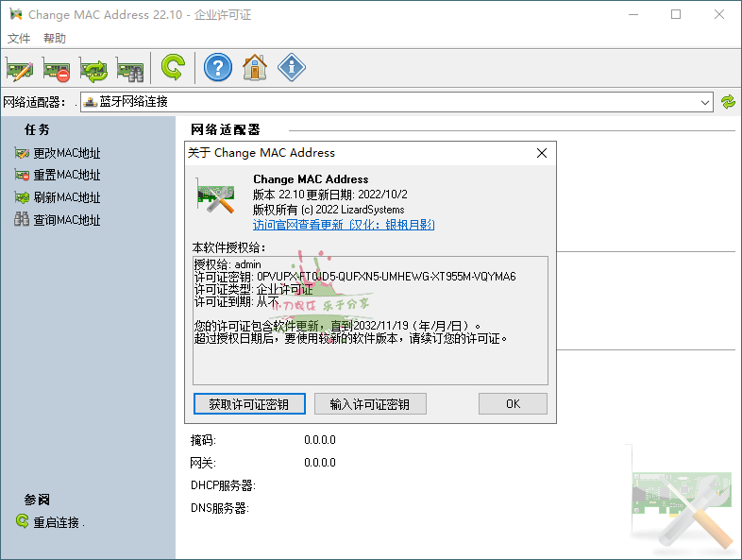Screen dimensions: 742x560
Task: Click the blue About info diamond icon
Action: [292, 68]
